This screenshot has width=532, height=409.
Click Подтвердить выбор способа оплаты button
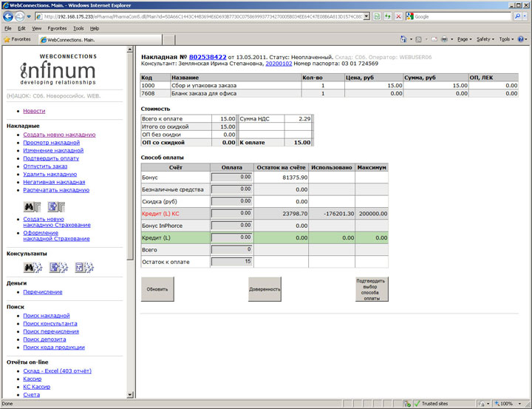(x=372, y=289)
